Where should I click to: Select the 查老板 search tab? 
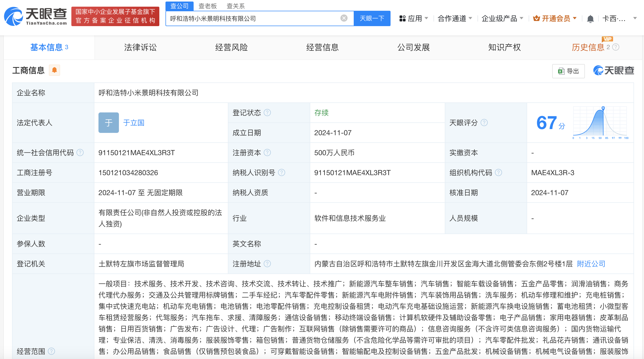click(207, 6)
